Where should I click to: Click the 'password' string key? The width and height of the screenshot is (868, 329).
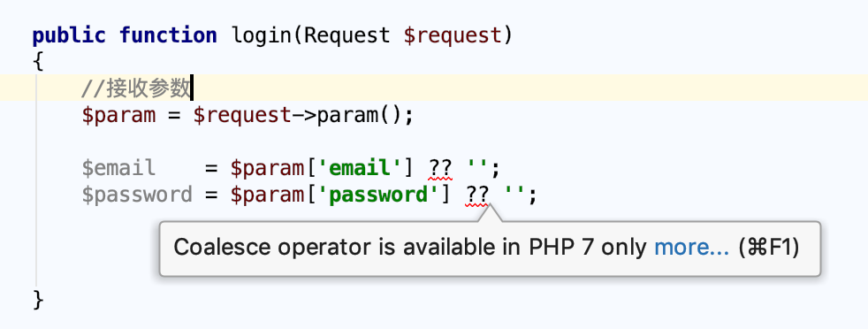[378, 195]
